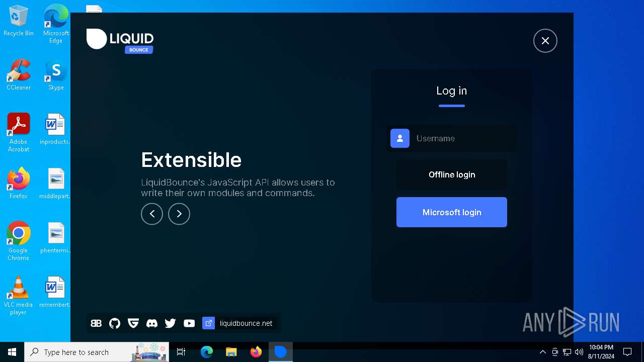Select the phentermi image file on desktop
The height and width of the screenshot is (362, 644).
[x=55, y=238]
